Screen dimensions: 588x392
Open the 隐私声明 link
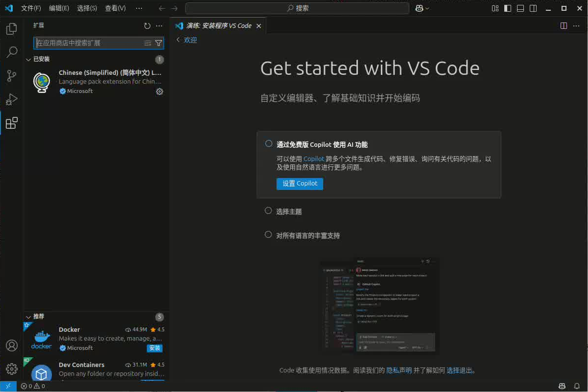click(399, 370)
